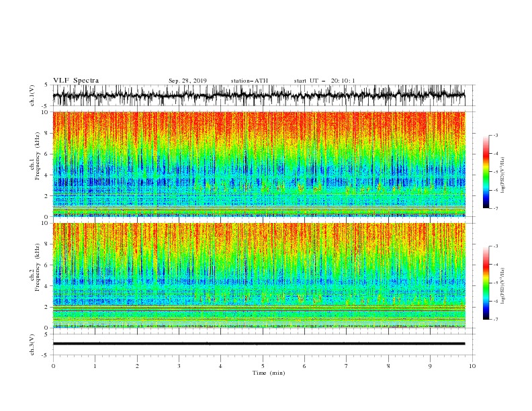This screenshot has height=411, width=532.
Task: Click the time axis tick label "5"
Action: [x=263, y=366]
